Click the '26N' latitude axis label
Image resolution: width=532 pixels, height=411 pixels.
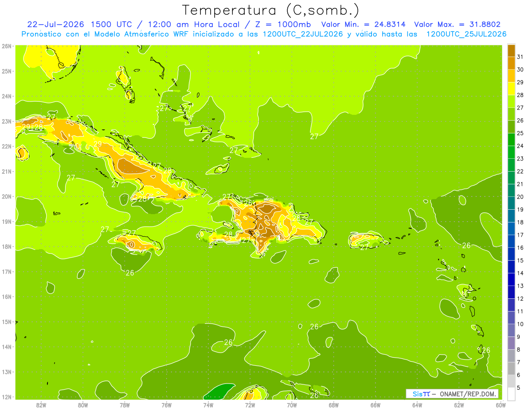point(7,46)
